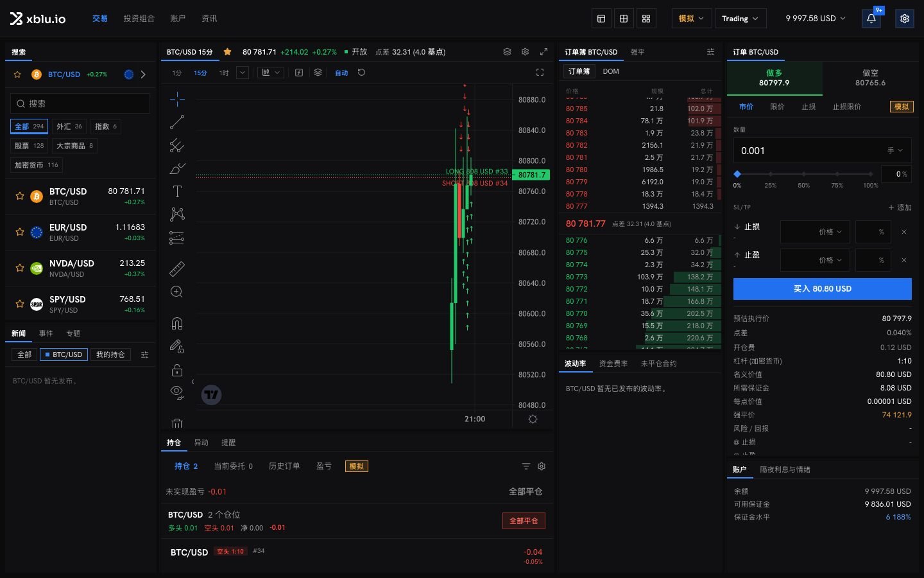Open the 模拟 account mode dropdown
This screenshot has height=578, width=924.
[691, 19]
